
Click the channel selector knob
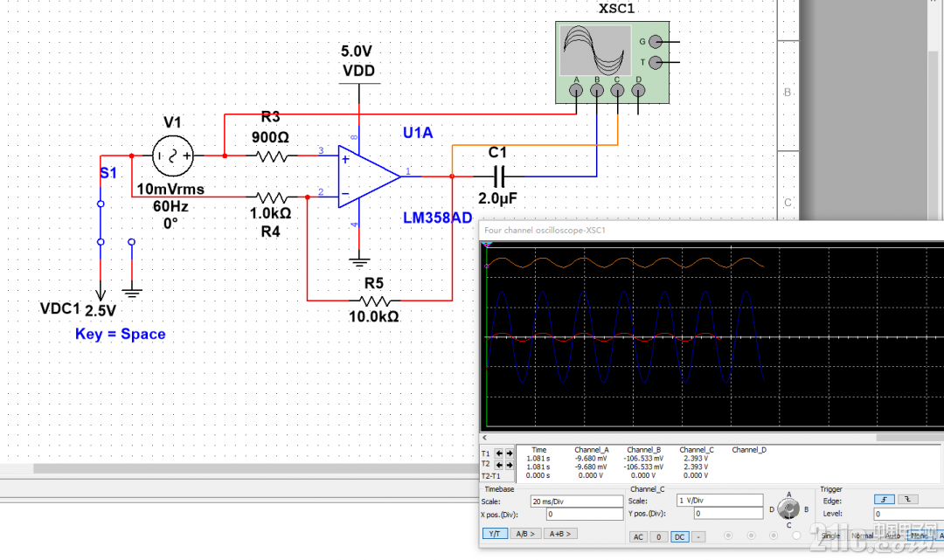coord(788,508)
